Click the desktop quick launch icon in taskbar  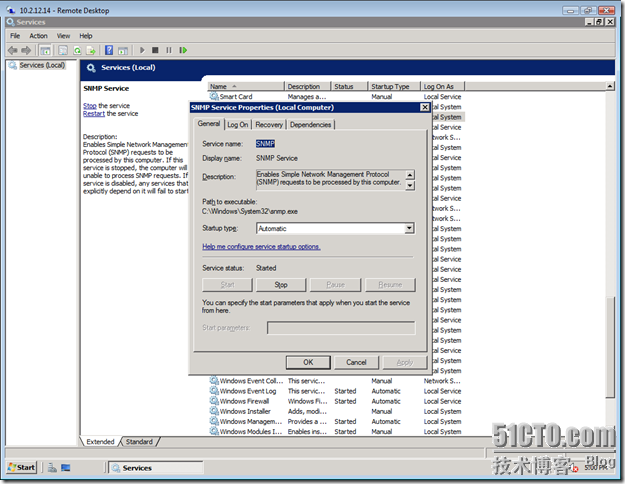click(x=66, y=468)
